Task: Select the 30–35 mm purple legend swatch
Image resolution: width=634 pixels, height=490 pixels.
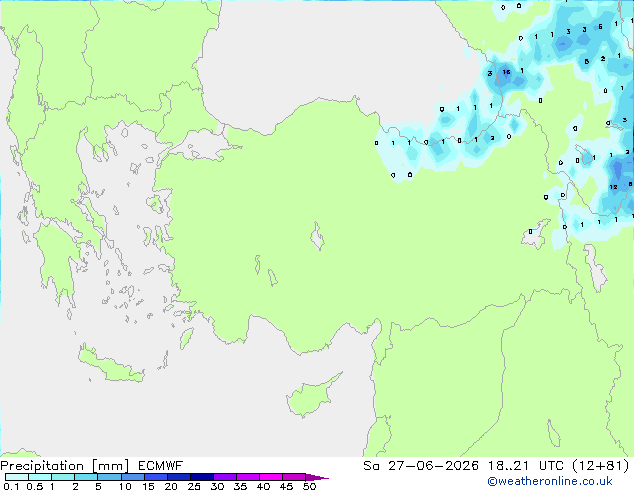Action: click(224, 477)
